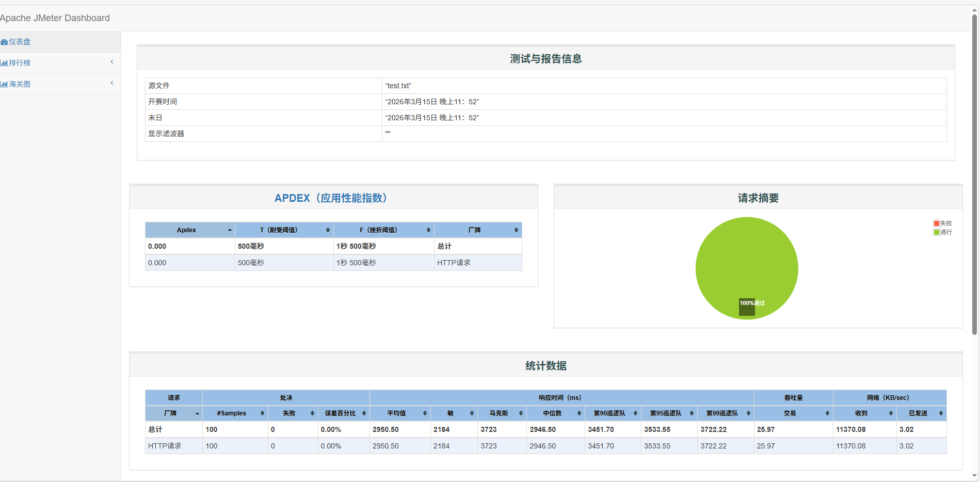Screen dimensions: 980x482
Task: Sort APDEX table by T (耐受阈值) column
Action: [x=284, y=230]
